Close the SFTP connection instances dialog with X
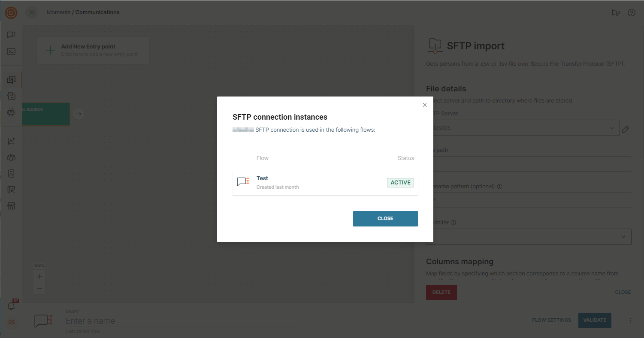This screenshot has height=338, width=644. [425, 105]
